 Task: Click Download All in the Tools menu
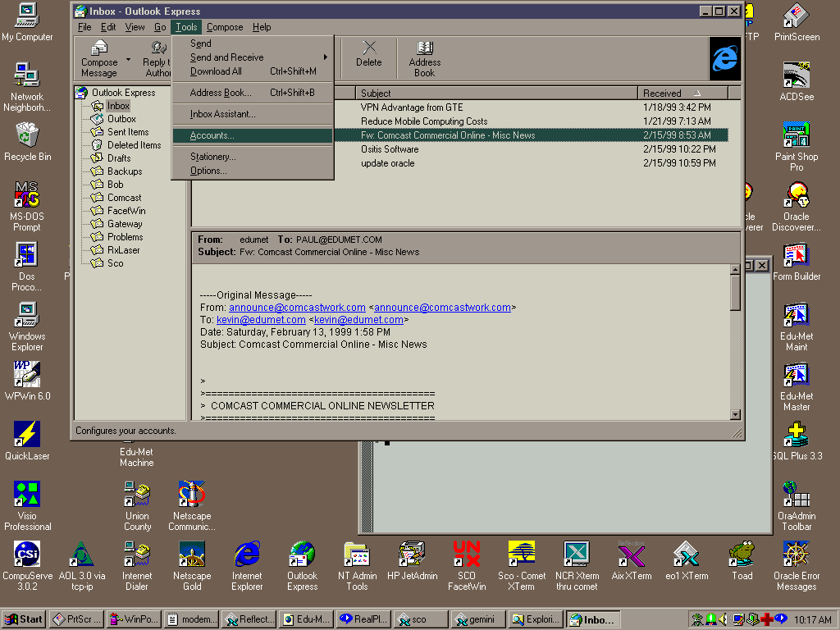253,71
